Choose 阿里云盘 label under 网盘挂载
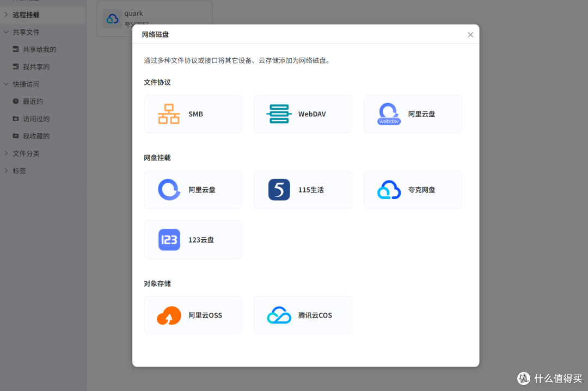This screenshot has height=391, width=588. [202, 190]
